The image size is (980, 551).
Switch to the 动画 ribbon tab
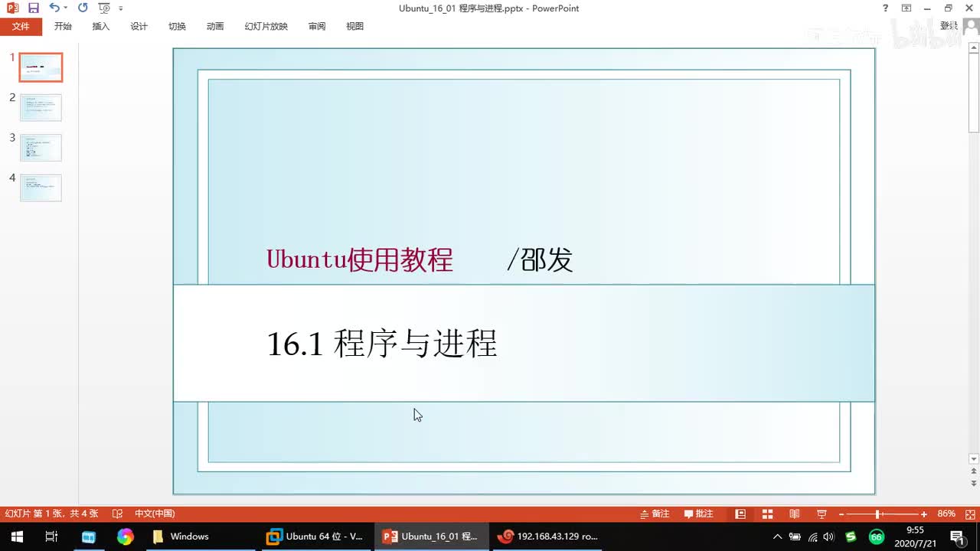tap(215, 26)
